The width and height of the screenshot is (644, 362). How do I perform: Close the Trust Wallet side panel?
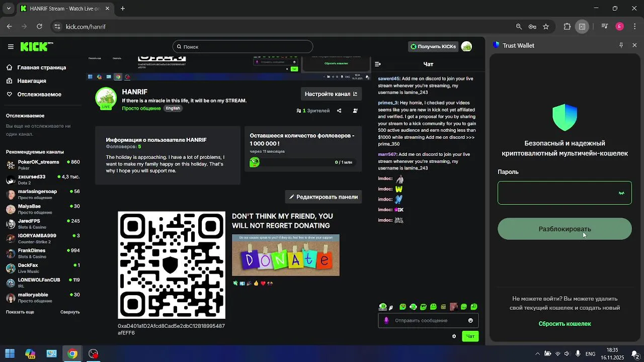634,45
